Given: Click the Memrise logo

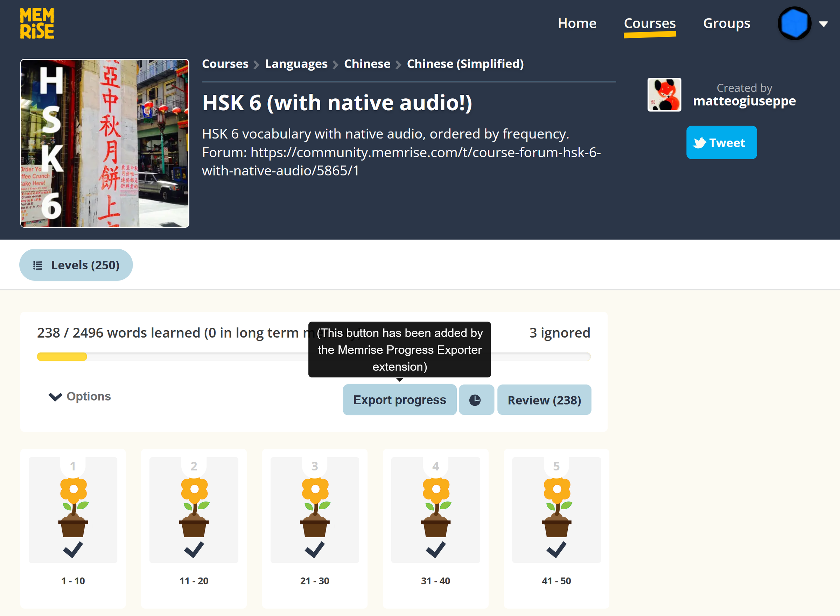Looking at the screenshot, I should click(x=37, y=23).
